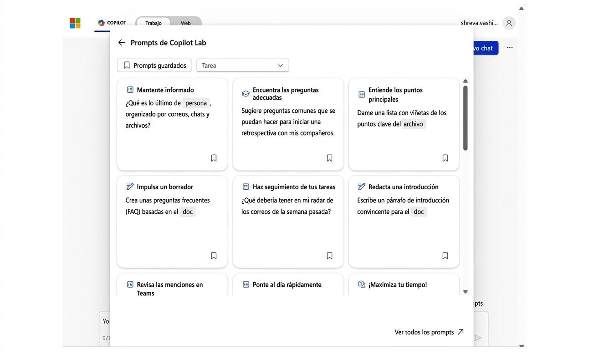
Task: Bookmark the Haz seguimiento de tus tareas prompt
Action: 329,256
